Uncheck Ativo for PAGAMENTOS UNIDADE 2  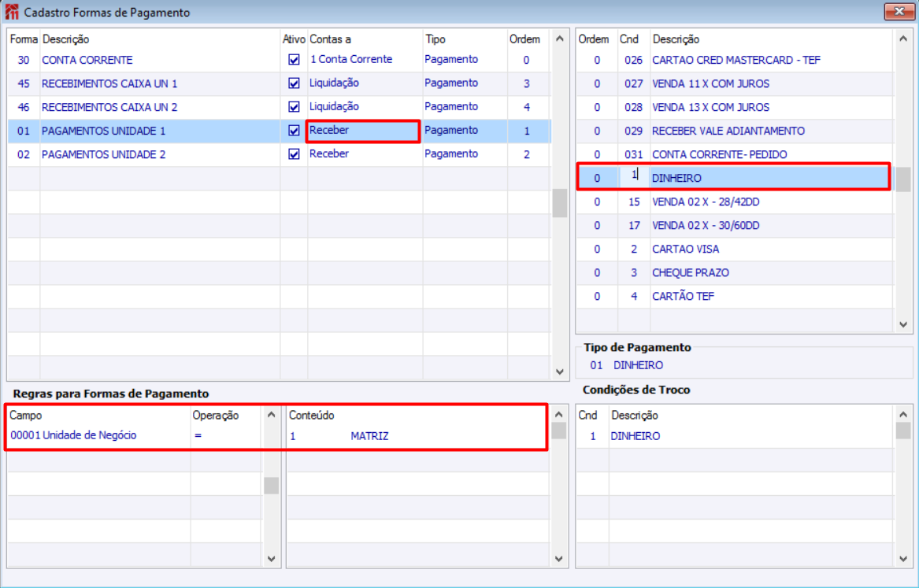tap(295, 154)
